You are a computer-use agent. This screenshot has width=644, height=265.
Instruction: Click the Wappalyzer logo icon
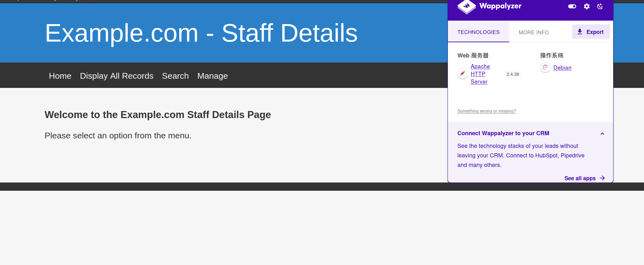(466, 6)
